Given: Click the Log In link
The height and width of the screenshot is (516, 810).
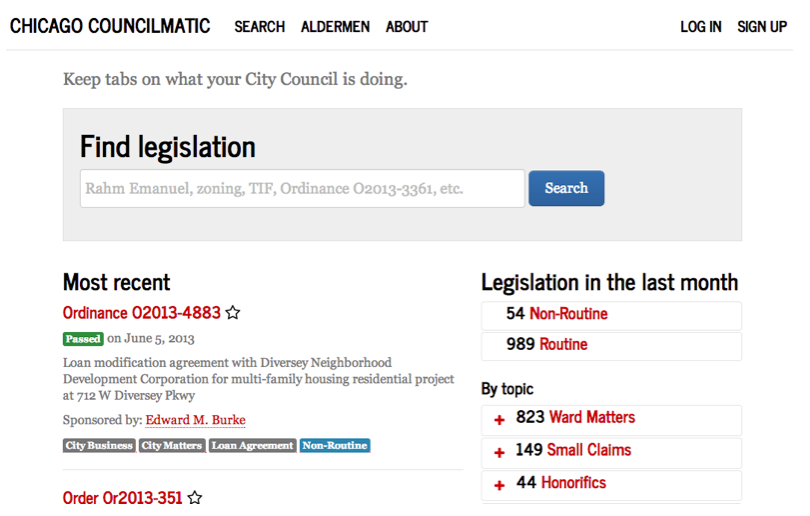Looking at the screenshot, I should click(700, 27).
